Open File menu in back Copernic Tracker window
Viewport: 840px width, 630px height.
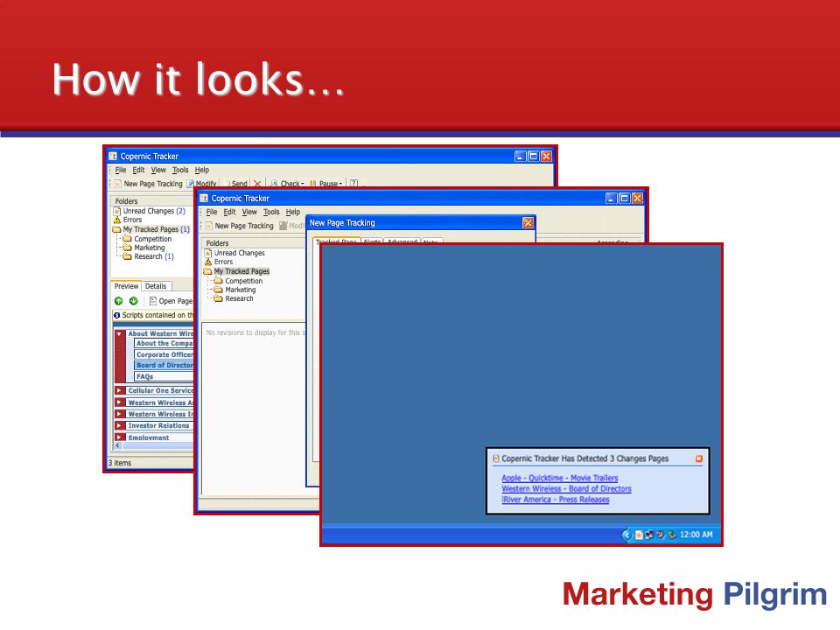121,170
